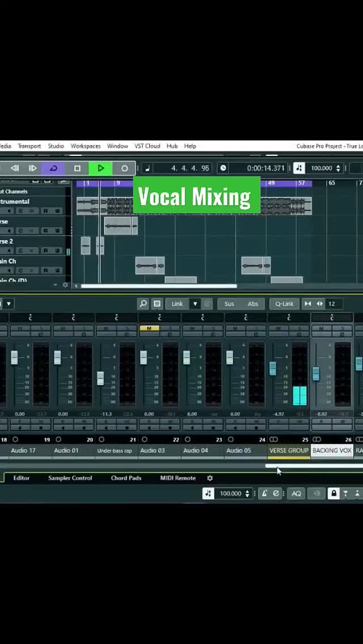
Task: Unmute Audio 03 via yellow M button
Action: coord(149,328)
